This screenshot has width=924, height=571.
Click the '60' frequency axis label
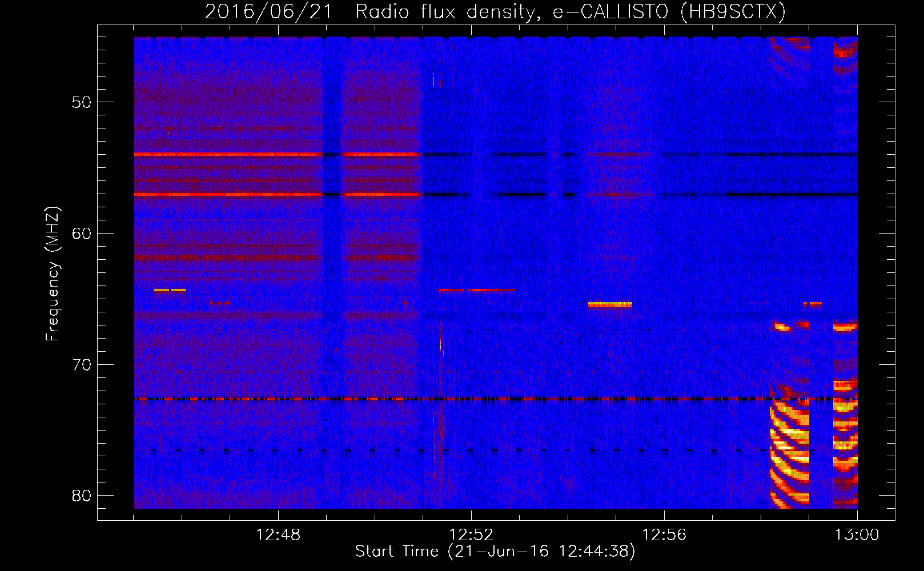click(x=82, y=234)
